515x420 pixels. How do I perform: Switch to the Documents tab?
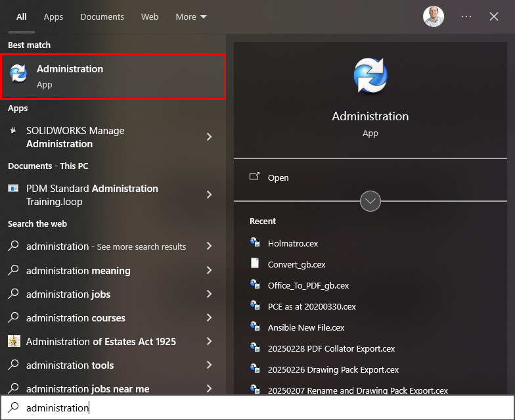102,17
